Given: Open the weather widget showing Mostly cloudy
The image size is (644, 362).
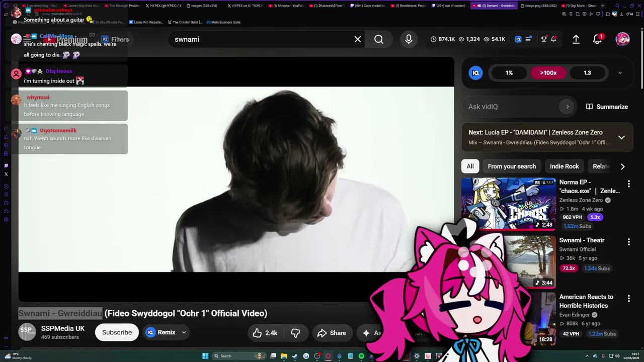Looking at the screenshot, I should (x=18, y=356).
